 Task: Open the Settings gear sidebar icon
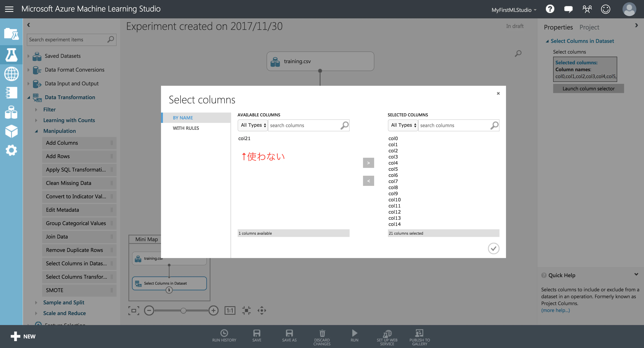coord(11,150)
